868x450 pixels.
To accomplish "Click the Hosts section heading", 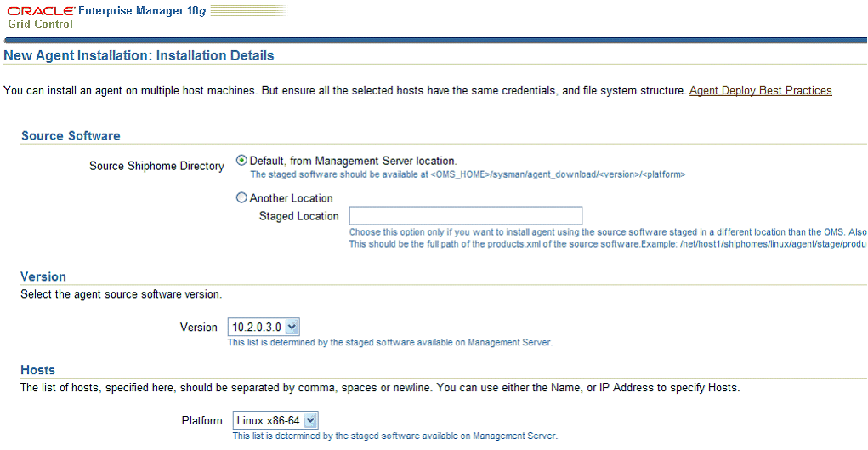I will [37, 370].
